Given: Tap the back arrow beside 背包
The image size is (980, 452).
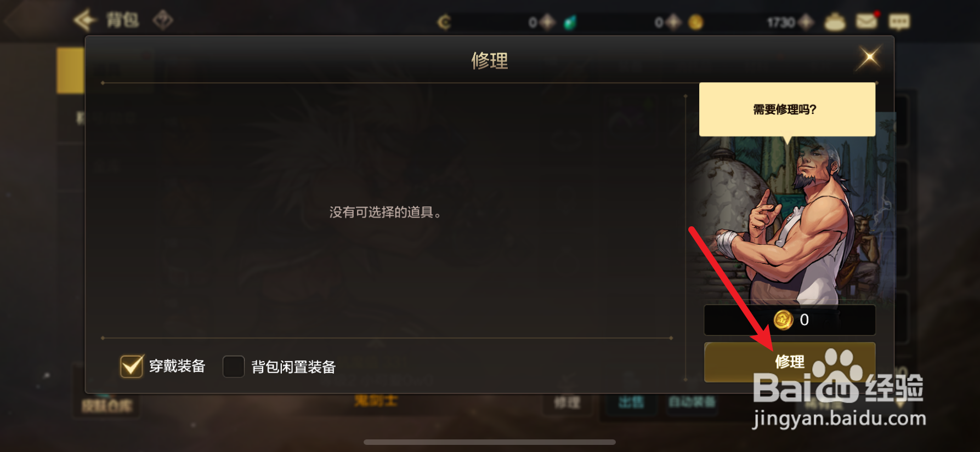Looking at the screenshot, I should (x=85, y=20).
